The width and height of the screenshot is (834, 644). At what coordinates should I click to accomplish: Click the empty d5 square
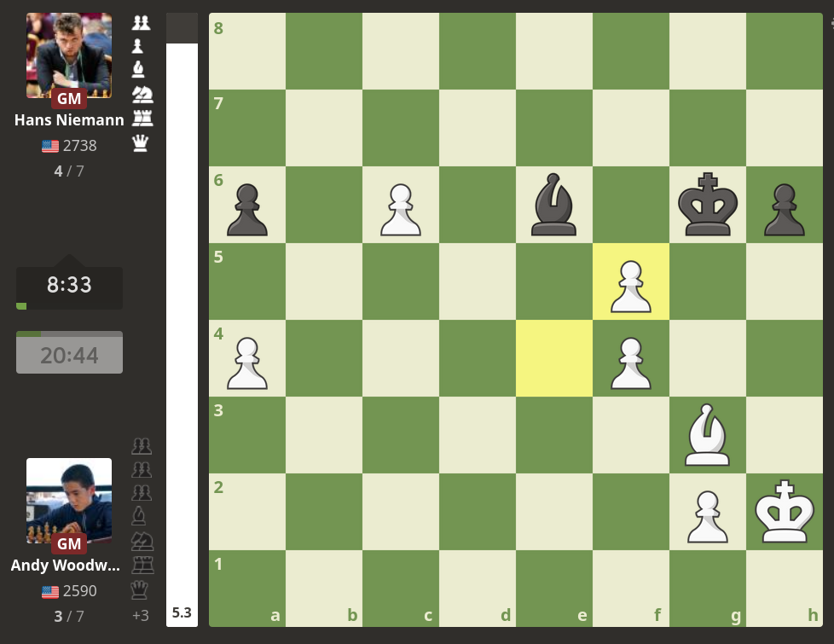pos(477,281)
